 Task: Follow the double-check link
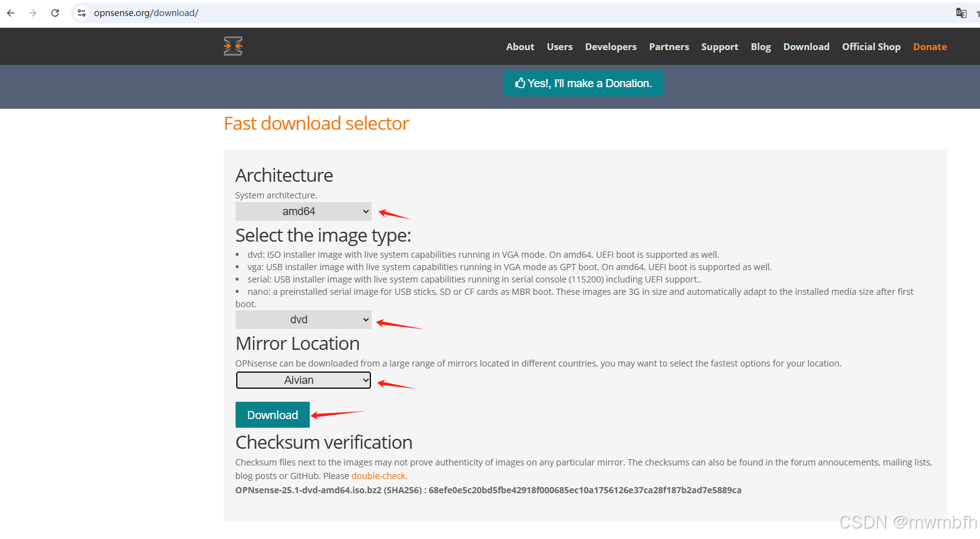pos(378,476)
